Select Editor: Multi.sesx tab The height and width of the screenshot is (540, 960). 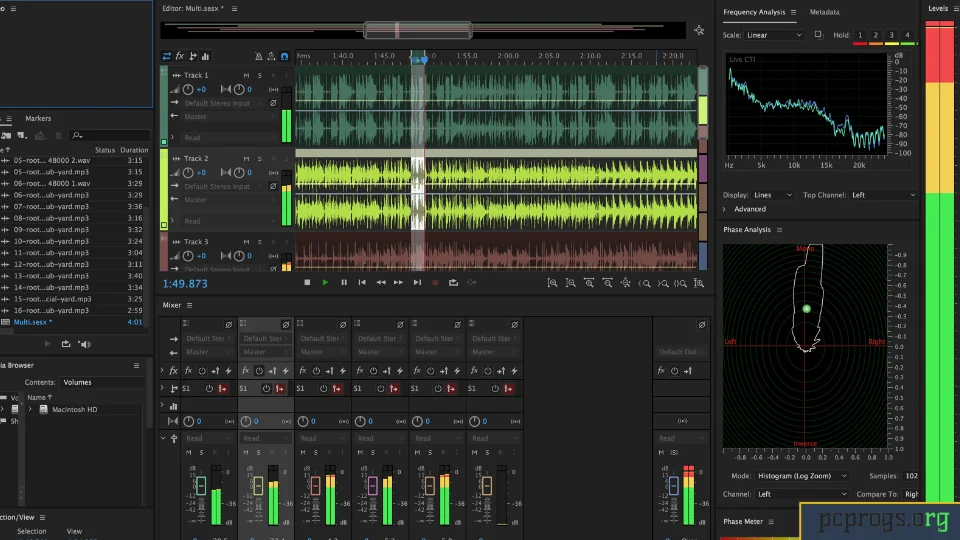[193, 9]
